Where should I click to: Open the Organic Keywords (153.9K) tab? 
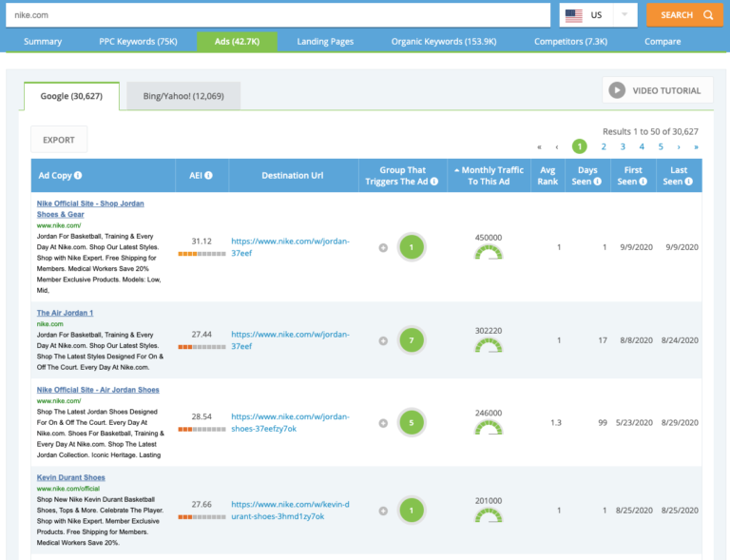[444, 42]
